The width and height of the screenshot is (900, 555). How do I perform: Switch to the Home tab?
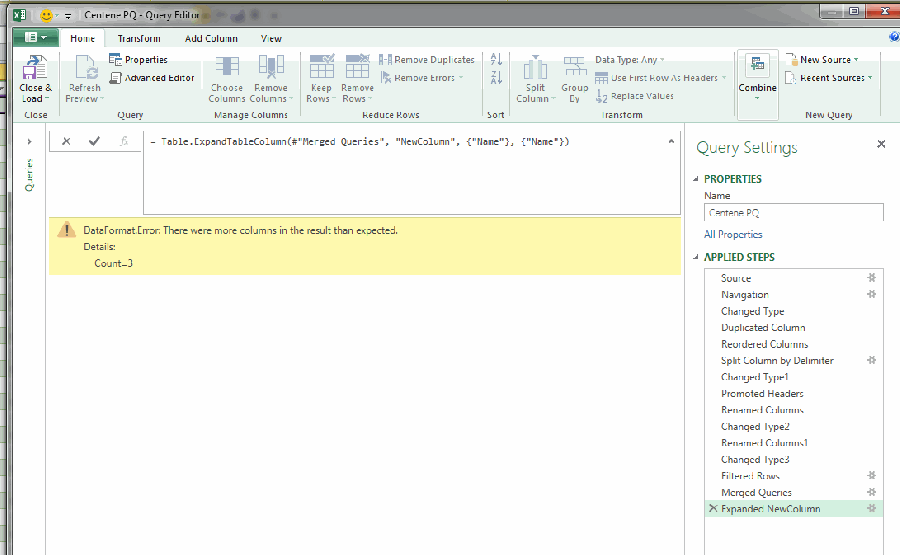[x=82, y=38]
